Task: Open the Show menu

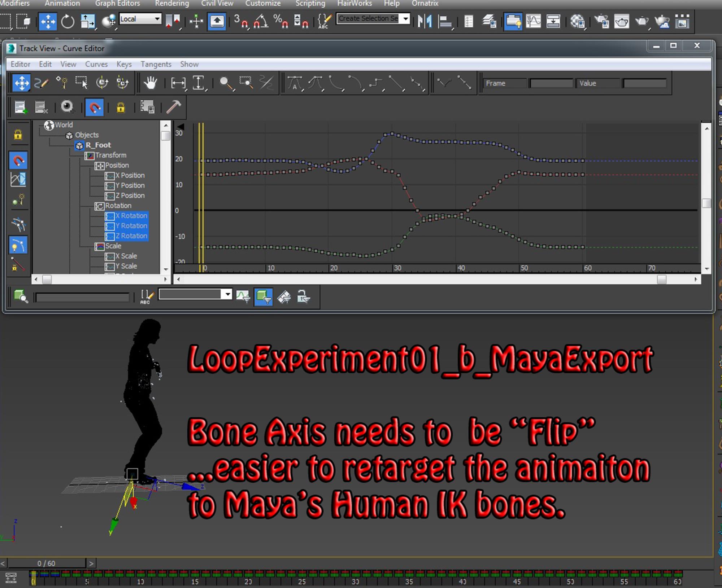Action: click(x=189, y=64)
